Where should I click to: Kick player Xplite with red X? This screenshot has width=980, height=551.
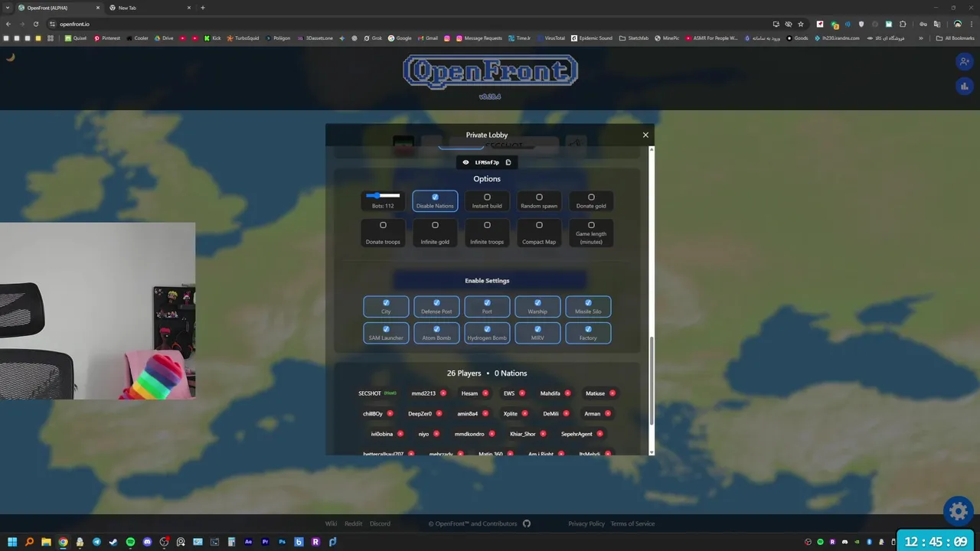click(525, 413)
